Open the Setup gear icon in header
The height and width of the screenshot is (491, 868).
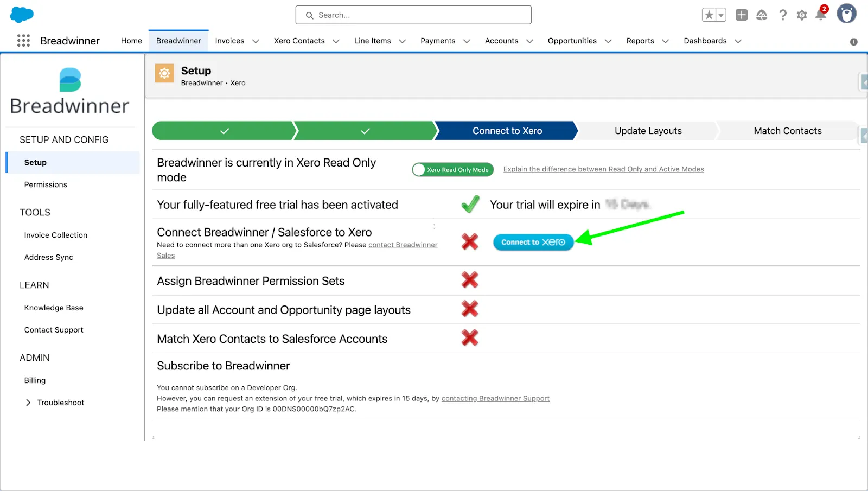802,15
